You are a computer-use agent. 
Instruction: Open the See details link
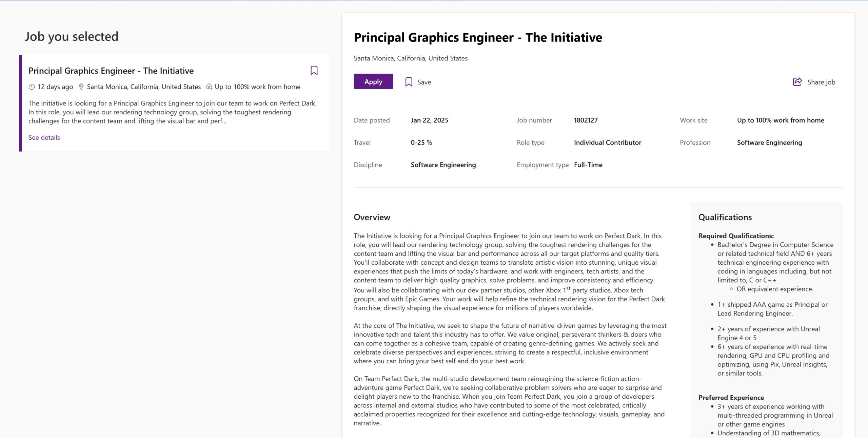pyautogui.click(x=44, y=137)
